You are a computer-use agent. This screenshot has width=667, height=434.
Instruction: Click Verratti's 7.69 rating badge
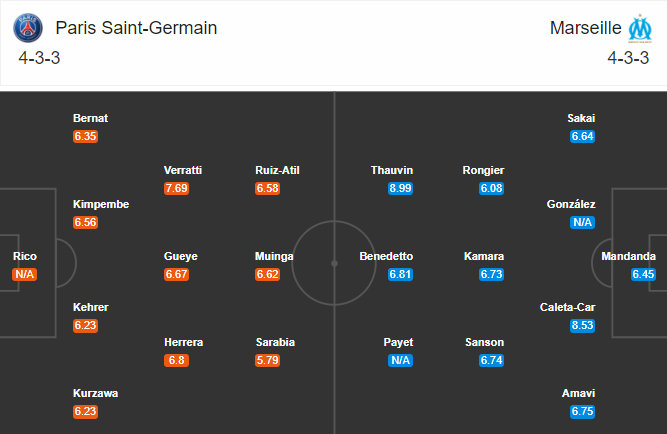(176, 188)
